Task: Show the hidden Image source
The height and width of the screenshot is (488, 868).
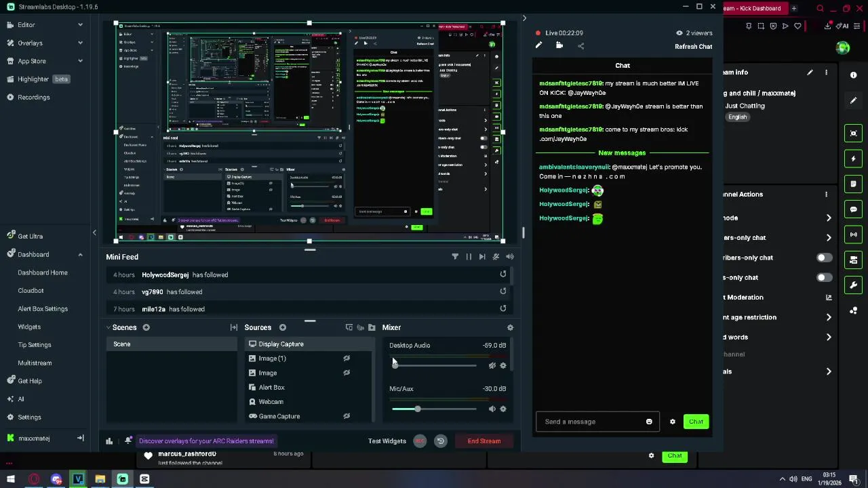Action: [x=347, y=373]
